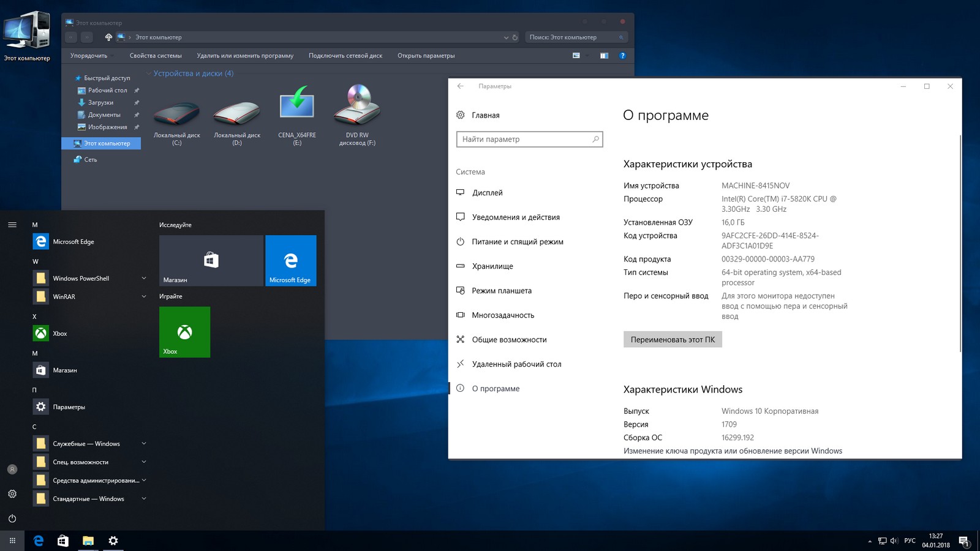980x551 pixels.
Task: Open the Storage settings section
Action: point(492,266)
